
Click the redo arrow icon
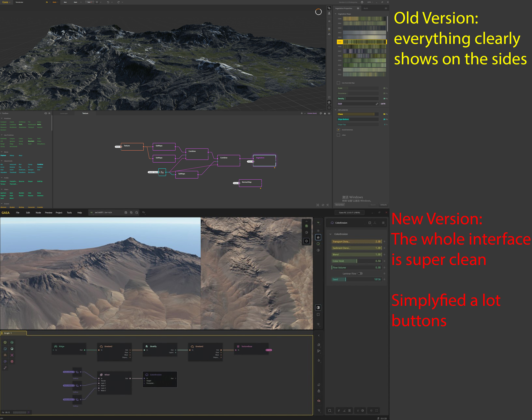coord(118,2)
